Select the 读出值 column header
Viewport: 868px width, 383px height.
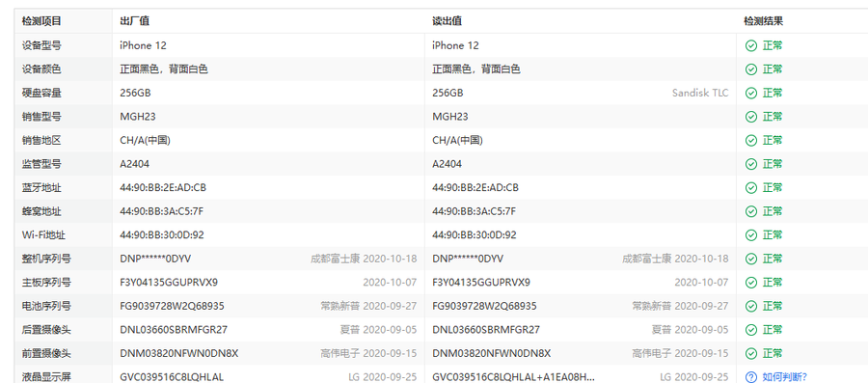(448, 21)
